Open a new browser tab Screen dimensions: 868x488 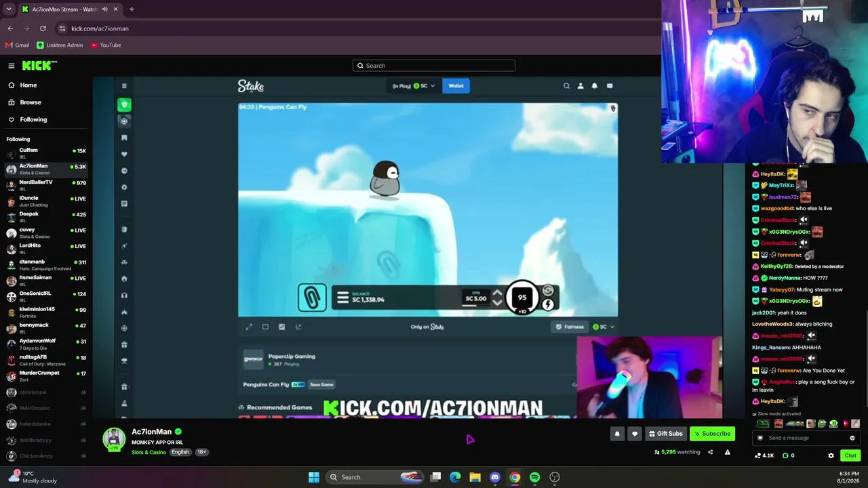tap(132, 9)
